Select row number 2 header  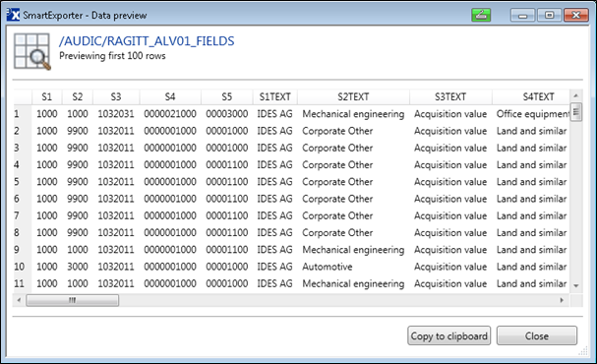click(23, 131)
